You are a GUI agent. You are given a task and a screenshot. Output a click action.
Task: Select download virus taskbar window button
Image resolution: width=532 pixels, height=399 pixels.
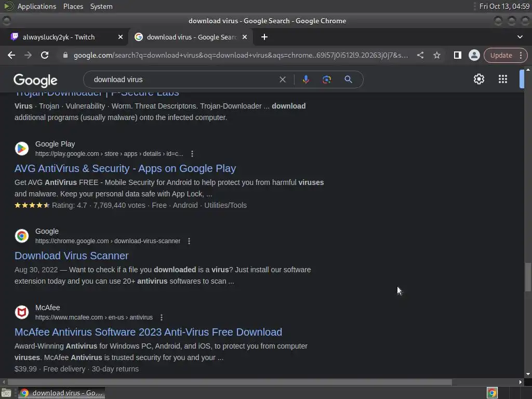coord(61,393)
